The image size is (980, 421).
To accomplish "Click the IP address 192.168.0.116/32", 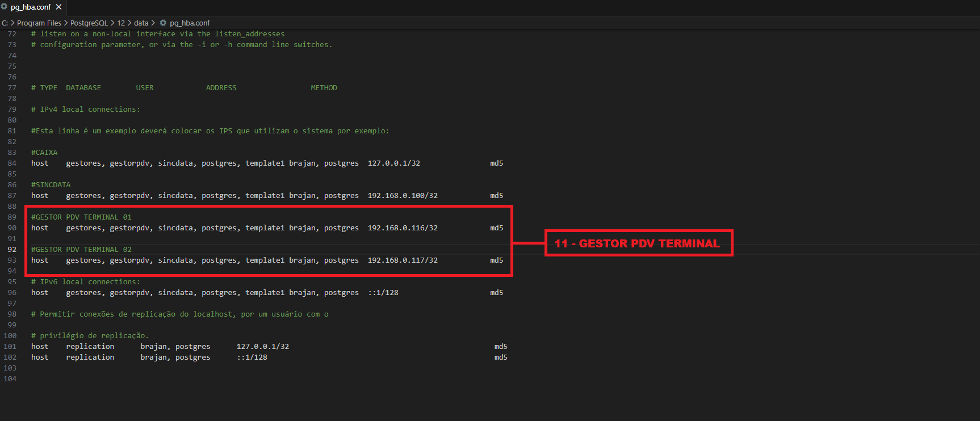I will [403, 228].
